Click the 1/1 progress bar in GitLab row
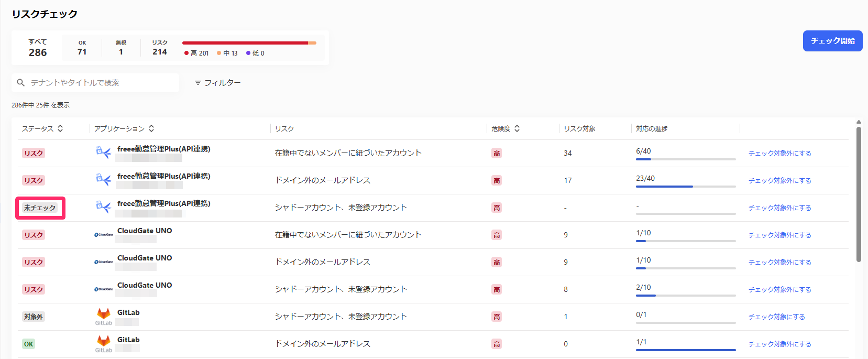This screenshot has width=868, height=359. pyautogui.click(x=686, y=350)
